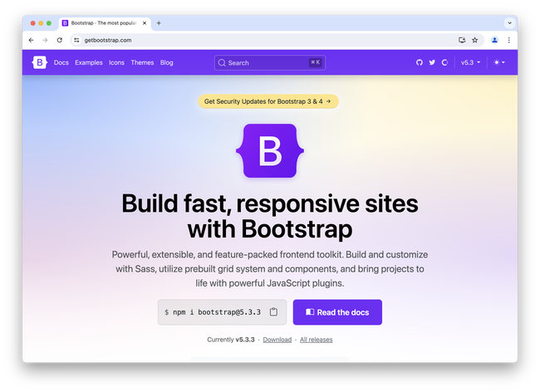540x392 pixels.
Task: Open the Docs nav item
Action: click(x=61, y=62)
